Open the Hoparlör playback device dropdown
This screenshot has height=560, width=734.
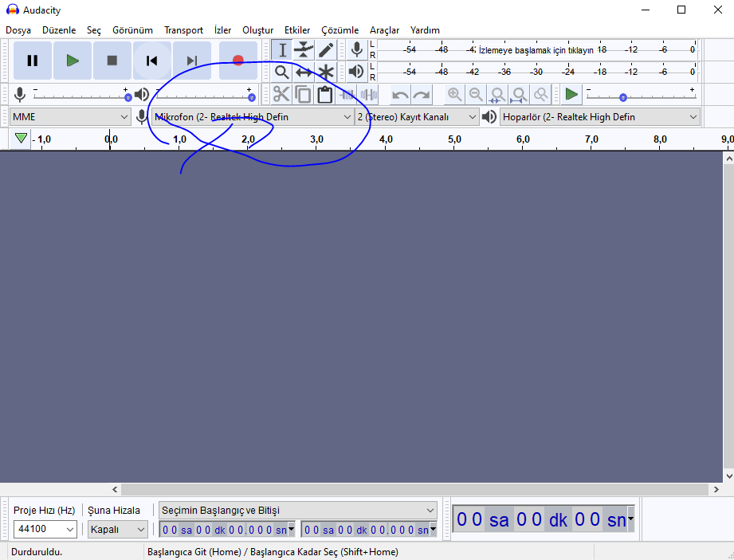pyautogui.click(x=600, y=117)
